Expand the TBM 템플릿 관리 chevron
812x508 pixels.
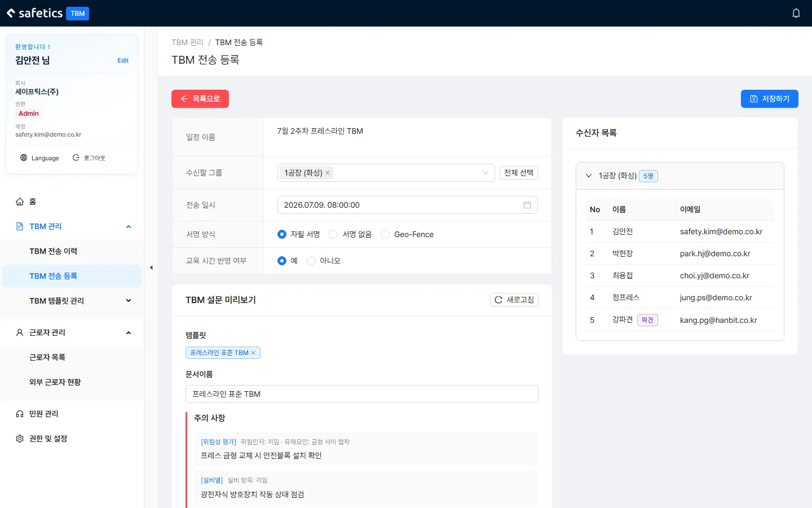pos(129,301)
